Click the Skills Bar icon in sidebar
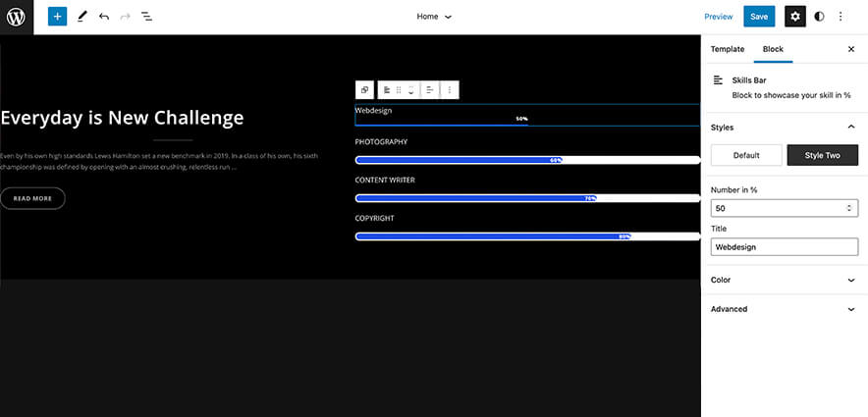Screen dimensions: 868x417 [718, 80]
